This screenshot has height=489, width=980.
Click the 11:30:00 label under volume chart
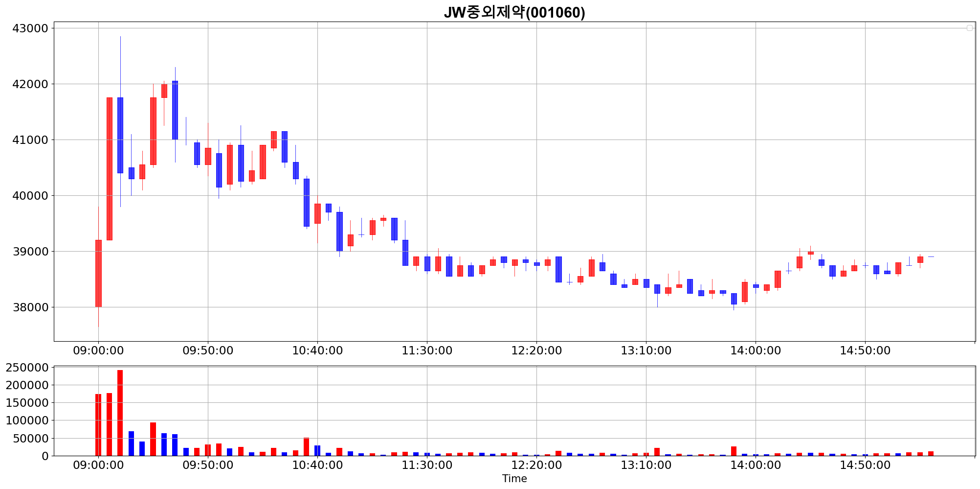click(427, 465)
